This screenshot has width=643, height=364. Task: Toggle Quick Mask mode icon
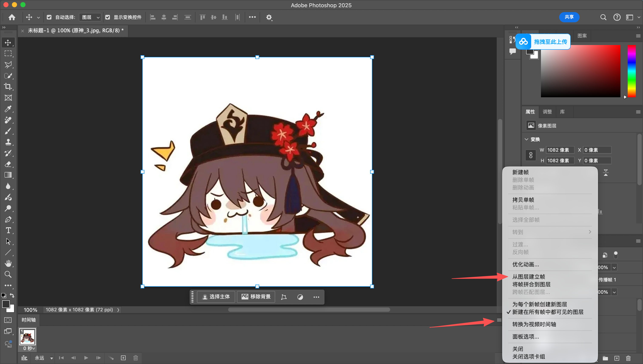[x=8, y=320]
